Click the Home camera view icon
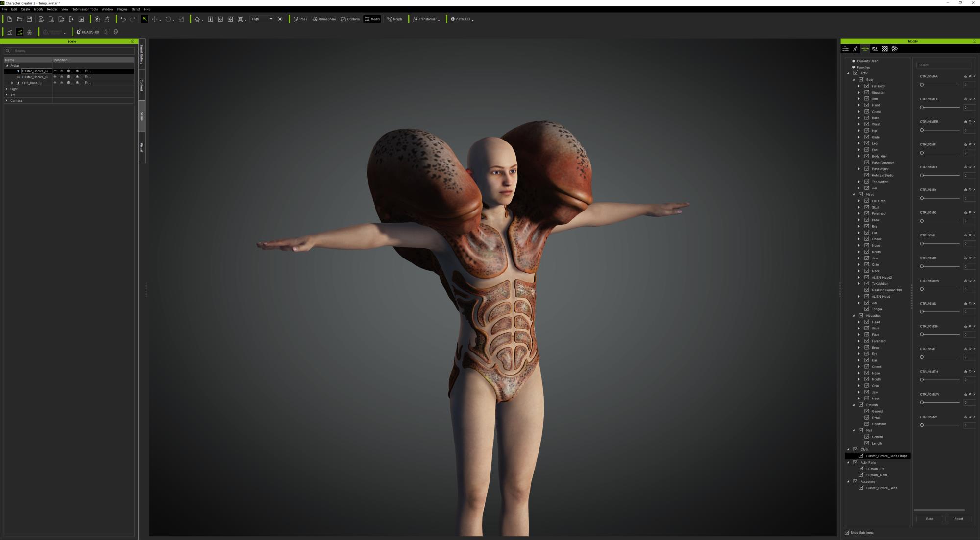Viewport: 980px width, 540px height. tap(197, 19)
